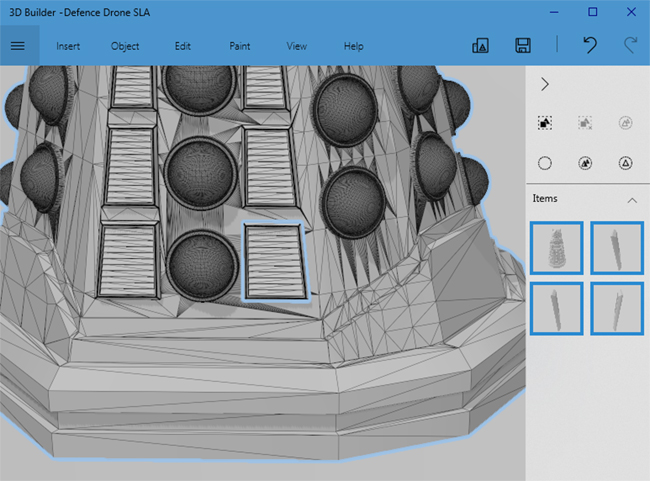The height and width of the screenshot is (481, 650).
Task: Undo the last action
Action: click(x=590, y=45)
